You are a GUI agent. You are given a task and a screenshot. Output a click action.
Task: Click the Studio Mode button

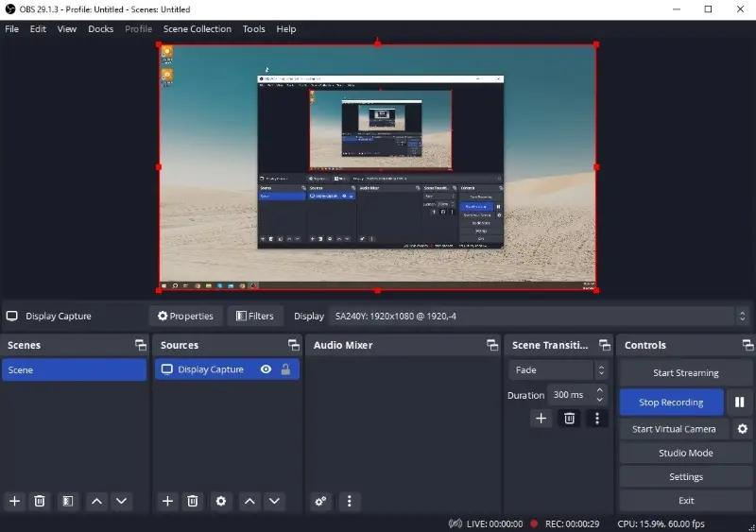pyautogui.click(x=686, y=453)
